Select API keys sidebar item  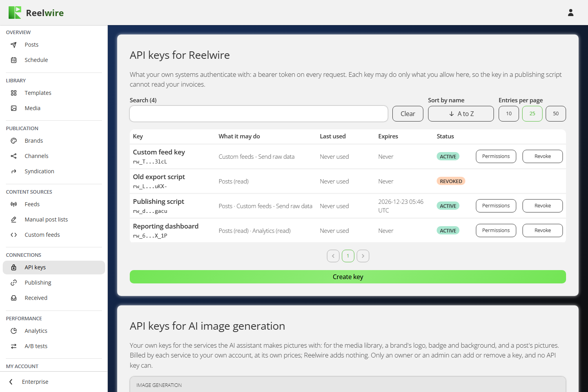click(54, 267)
